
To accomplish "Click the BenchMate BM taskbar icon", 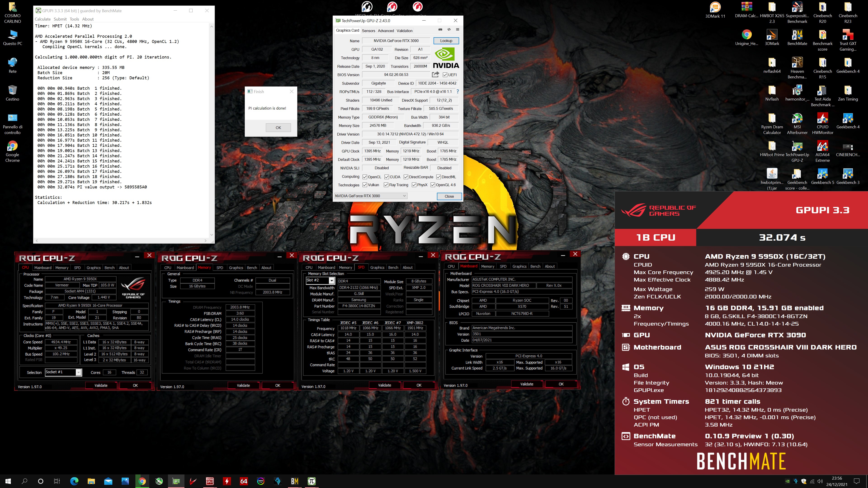I will [295, 481].
